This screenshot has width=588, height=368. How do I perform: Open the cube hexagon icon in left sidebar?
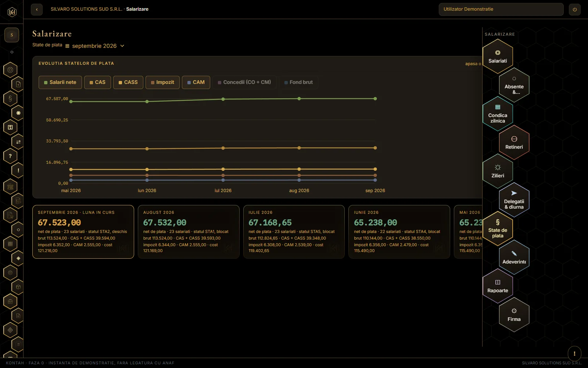pyautogui.click(x=18, y=287)
